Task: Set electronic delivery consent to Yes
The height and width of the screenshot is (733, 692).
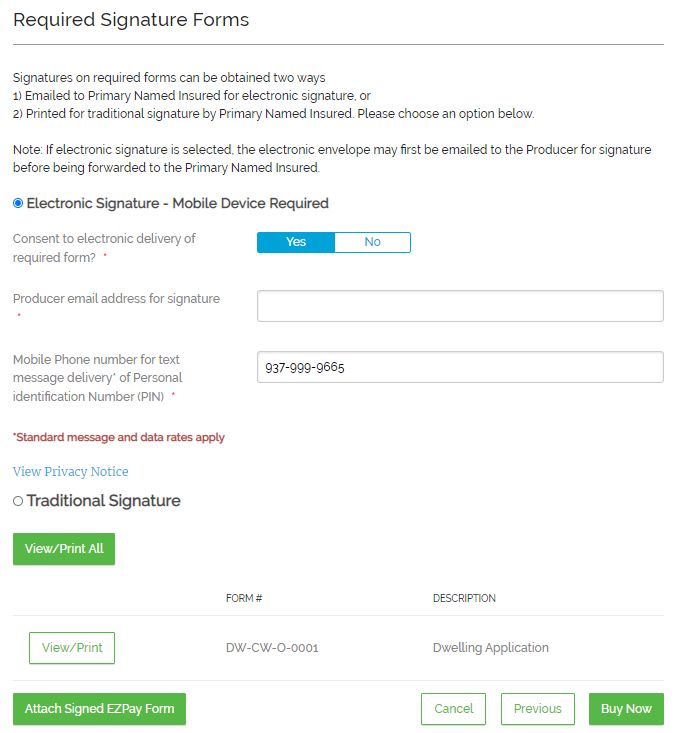Action: pyautogui.click(x=296, y=242)
